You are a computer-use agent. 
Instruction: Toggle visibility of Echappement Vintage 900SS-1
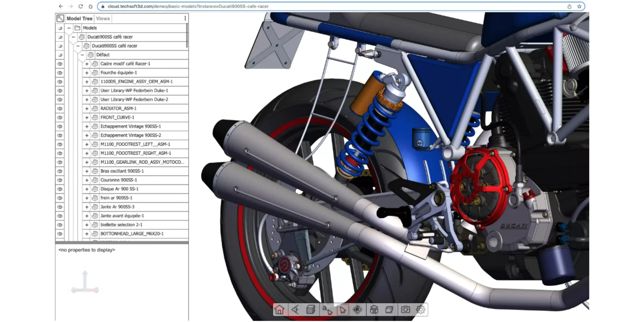click(60, 127)
